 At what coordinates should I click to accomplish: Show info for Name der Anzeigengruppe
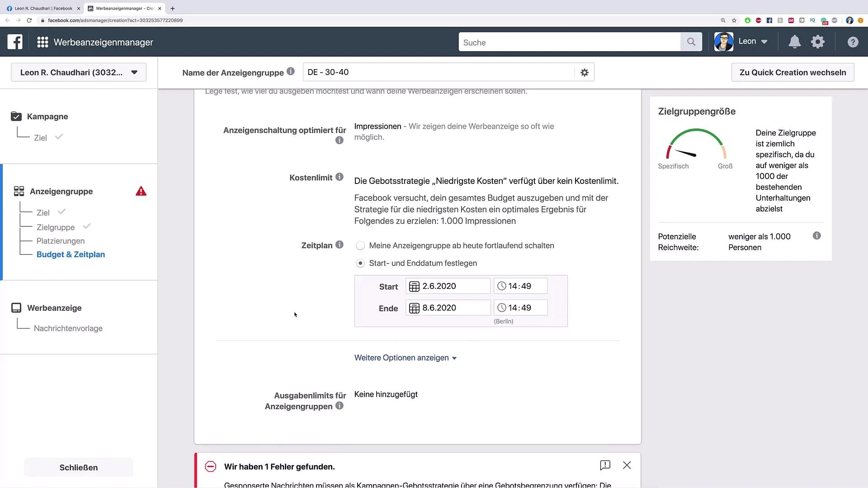click(291, 71)
